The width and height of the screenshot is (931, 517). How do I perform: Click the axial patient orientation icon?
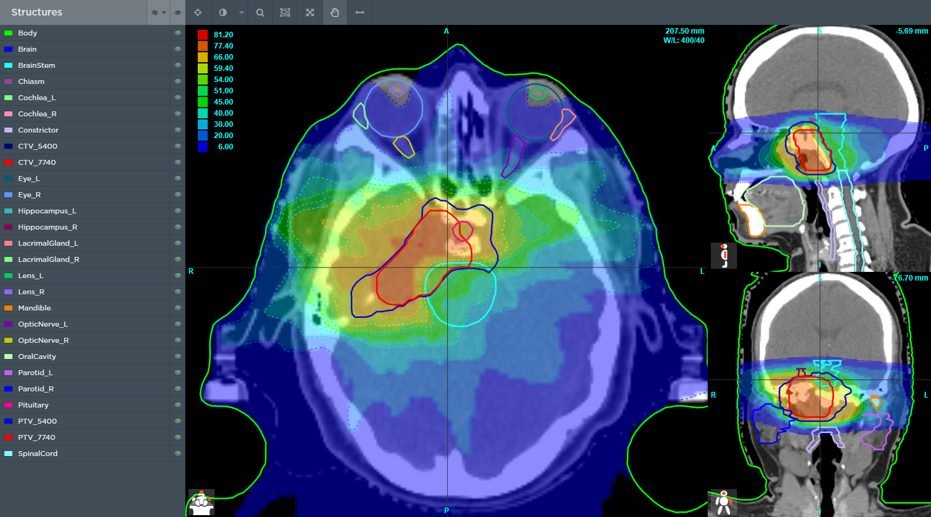[x=201, y=501]
